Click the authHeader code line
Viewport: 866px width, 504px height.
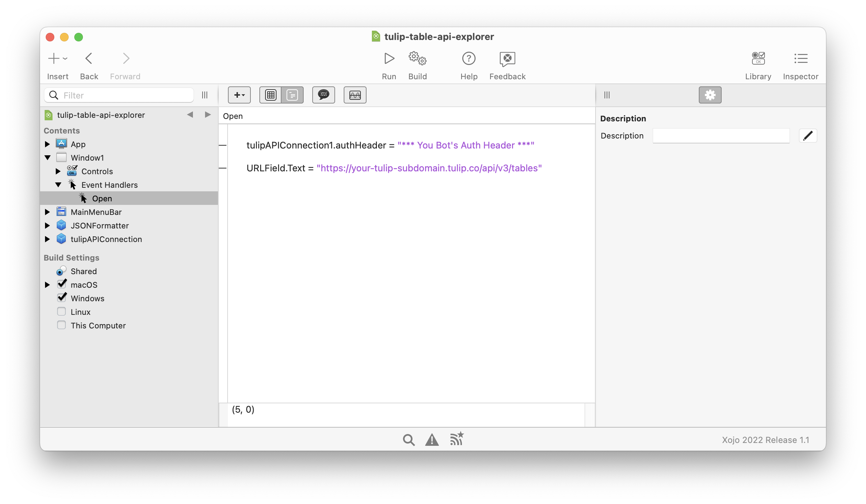[390, 145]
